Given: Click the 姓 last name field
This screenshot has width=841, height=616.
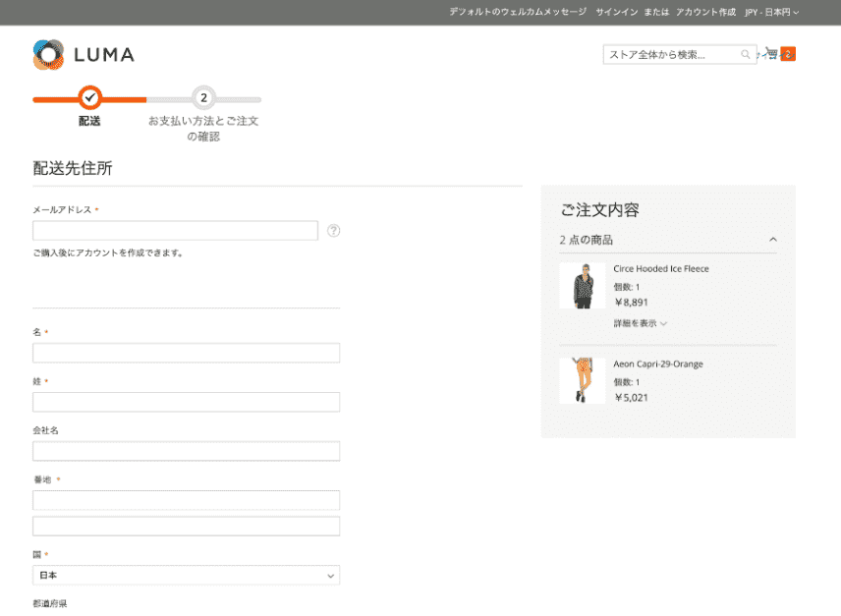Looking at the screenshot, I should click(186, 401).
